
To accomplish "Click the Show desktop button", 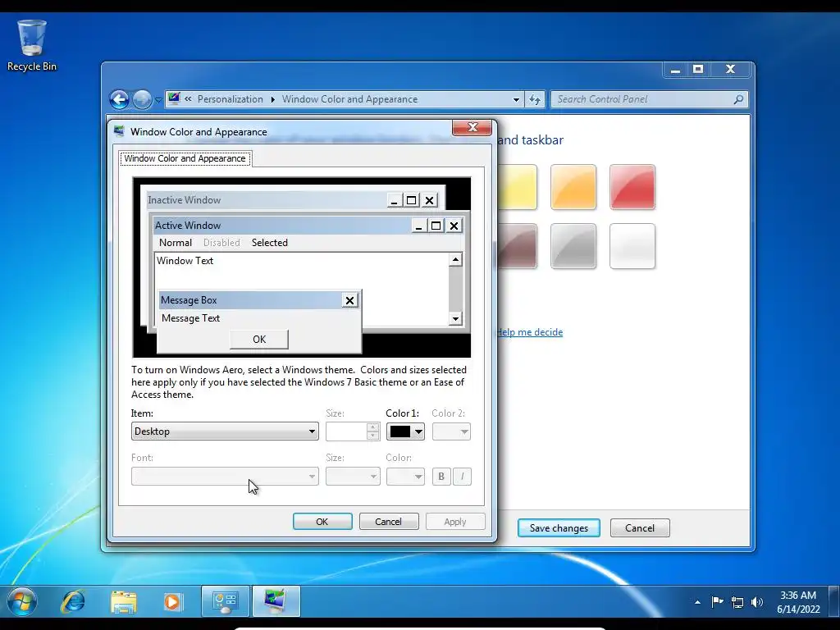I will (834, 601).
